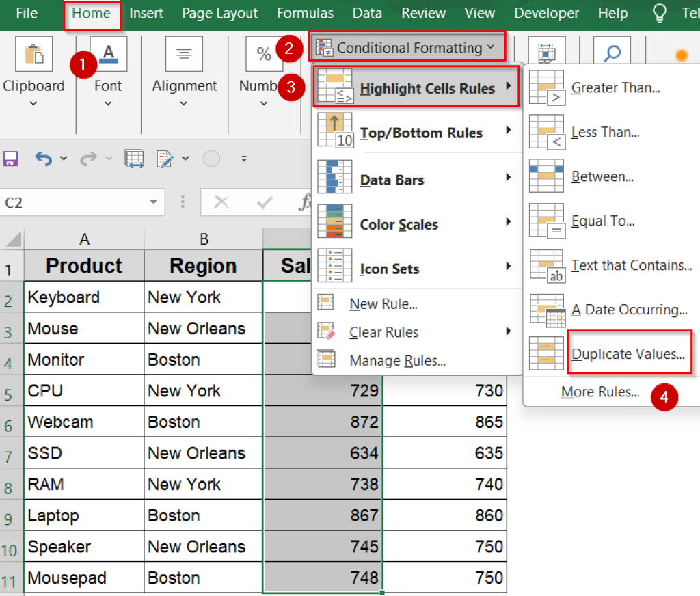This screenshot has width=700, height=596.
Task: Save the workbook from the Quick Access Toolbar
Action: 10,158
